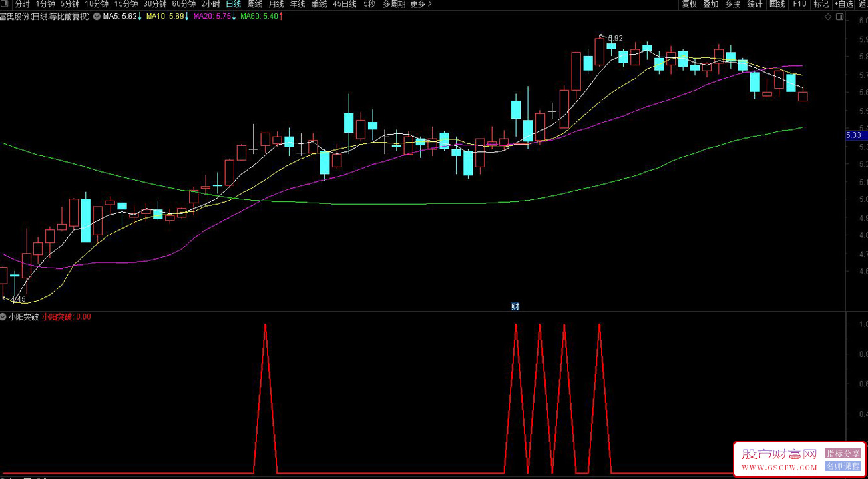
Task: Click the side panel layout icon
Action: click(839, 17)
